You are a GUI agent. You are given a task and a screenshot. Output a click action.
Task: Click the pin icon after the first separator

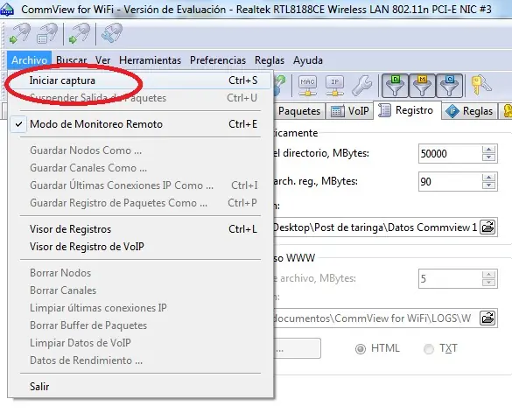[79, 34]
